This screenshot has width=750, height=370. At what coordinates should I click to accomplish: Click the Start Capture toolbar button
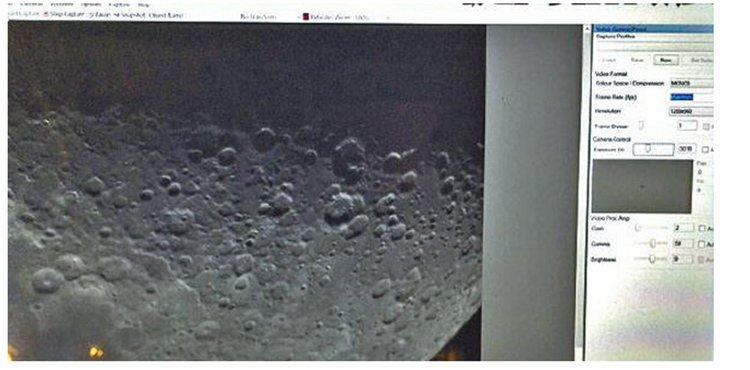24,15
